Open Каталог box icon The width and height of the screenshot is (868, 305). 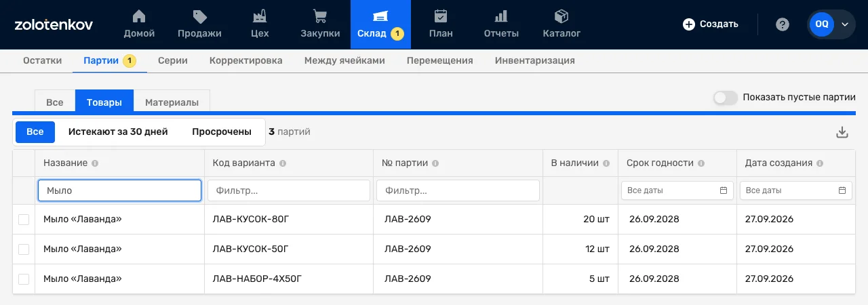tap(561, 16)
